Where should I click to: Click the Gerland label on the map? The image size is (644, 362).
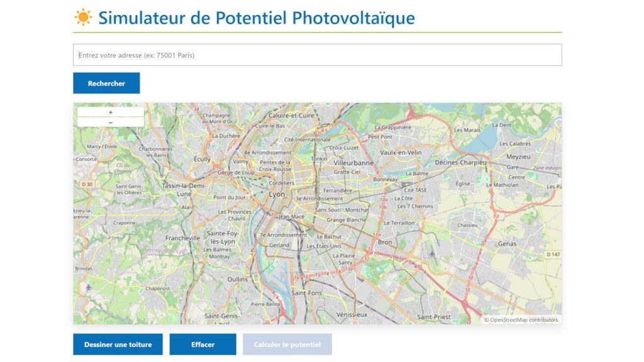[x=279, y=245]
